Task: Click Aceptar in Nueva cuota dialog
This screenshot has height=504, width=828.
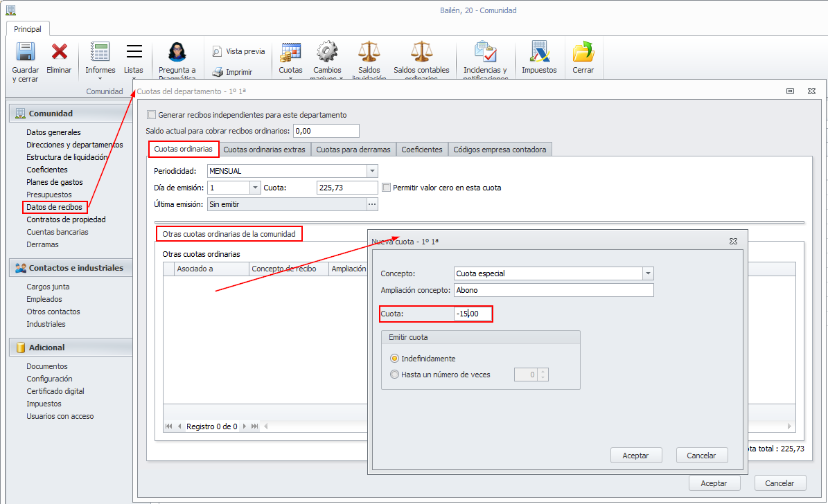Action: 636,456
